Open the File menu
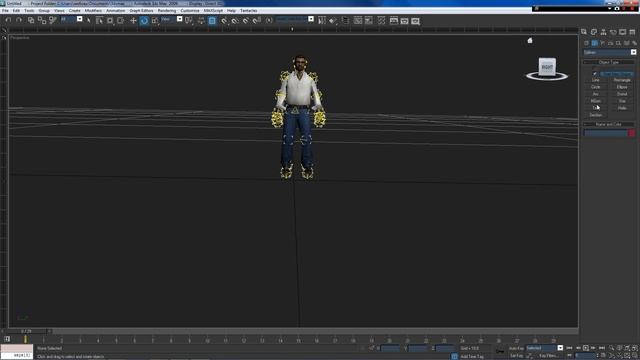Screen dimensions: 640x360 pos(5,11)
